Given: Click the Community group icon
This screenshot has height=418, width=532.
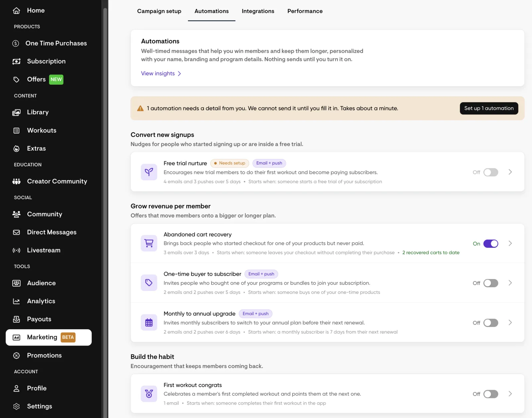Looking at the screenshot, I should tap(16, 214).
